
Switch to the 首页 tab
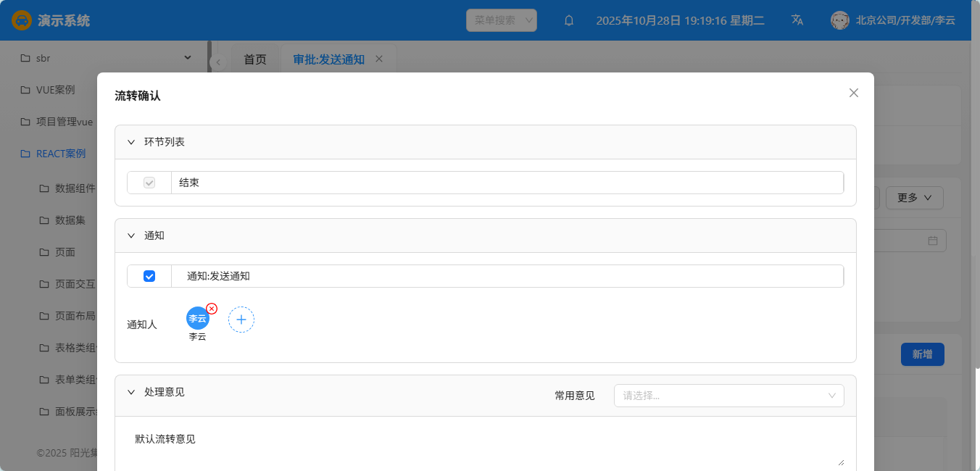coord(254,59)
